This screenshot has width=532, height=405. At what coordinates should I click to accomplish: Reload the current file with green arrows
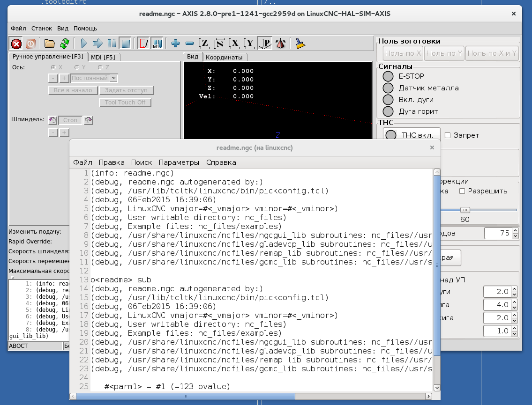pyautogui.click(x=65, y=44)
